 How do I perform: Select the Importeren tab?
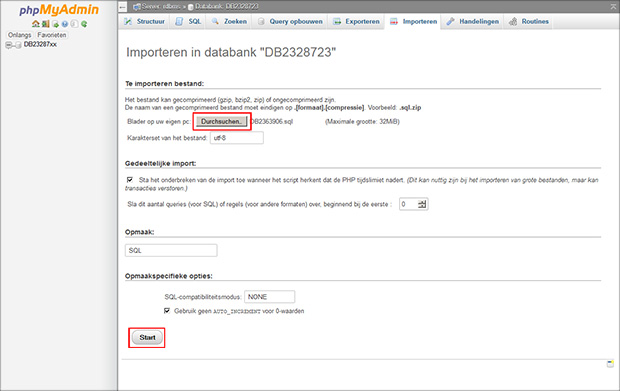coord(414,21)
